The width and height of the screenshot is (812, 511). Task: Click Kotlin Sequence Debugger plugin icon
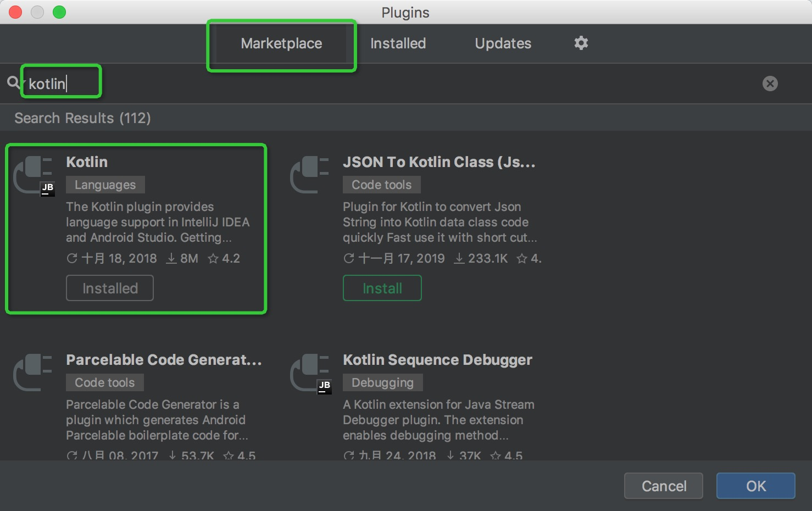coord(310,374)
